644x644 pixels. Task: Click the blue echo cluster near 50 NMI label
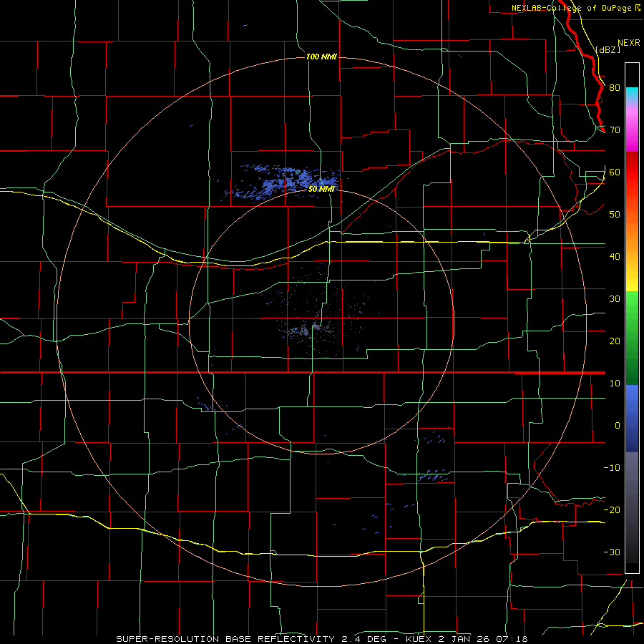coord(283,182)
